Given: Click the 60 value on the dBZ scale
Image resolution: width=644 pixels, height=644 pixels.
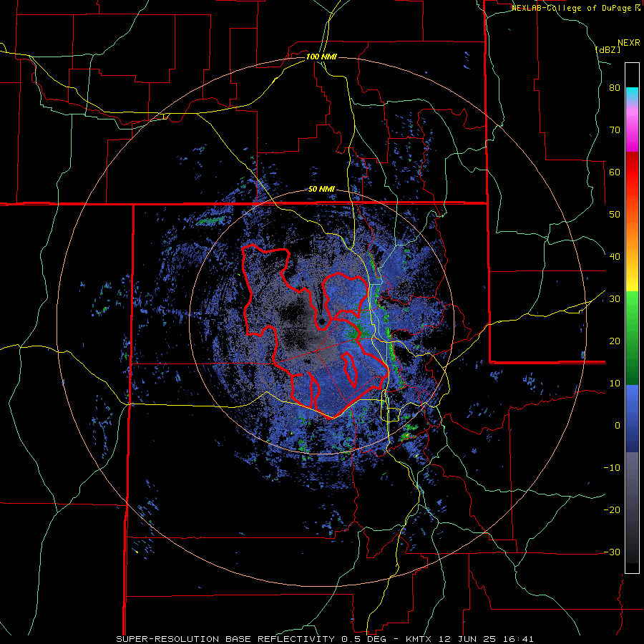Looking at the screenshot, I should click(x=615, y=172).
